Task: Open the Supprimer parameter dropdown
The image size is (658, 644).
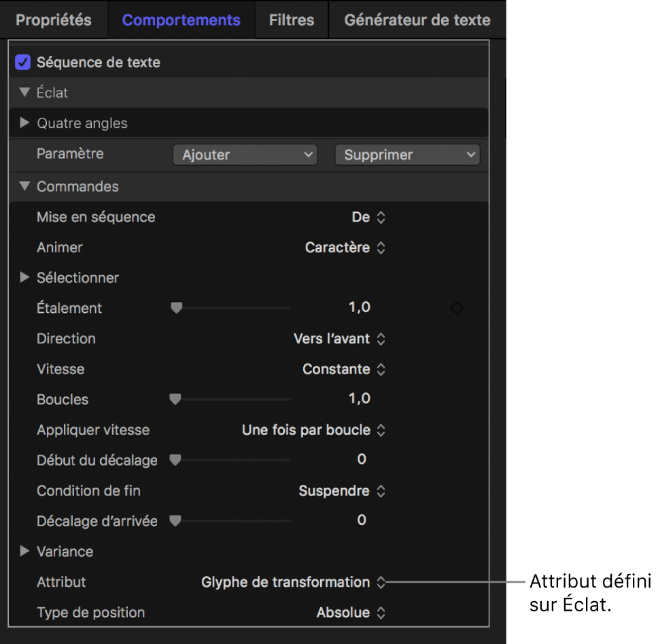Action: click(x=406, y=155)
